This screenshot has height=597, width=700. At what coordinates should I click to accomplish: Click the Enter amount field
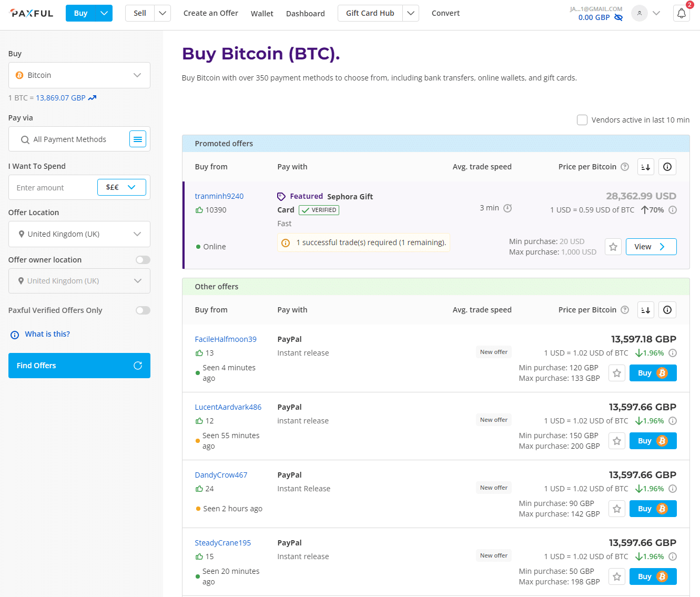53,187
